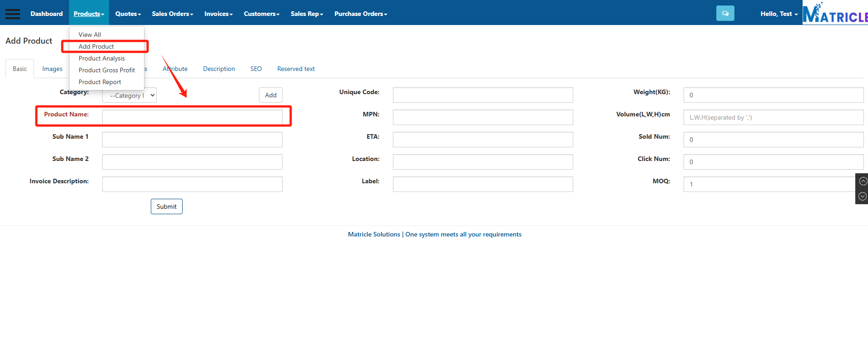Screen dimensions: 868x352
Task: Click the Submit button
Action: pyautogui.click(x=167, y=206)
